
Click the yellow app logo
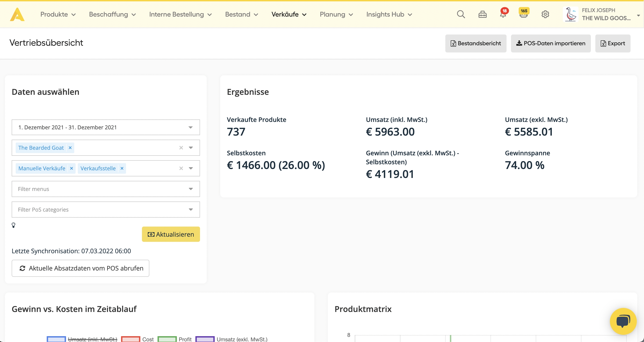pyautogui.click(x=17, y=15)
